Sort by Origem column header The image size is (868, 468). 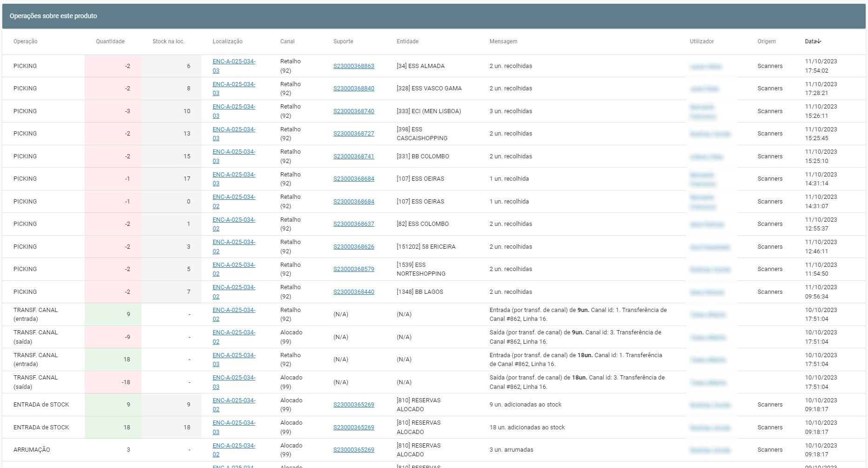point(767,41)
